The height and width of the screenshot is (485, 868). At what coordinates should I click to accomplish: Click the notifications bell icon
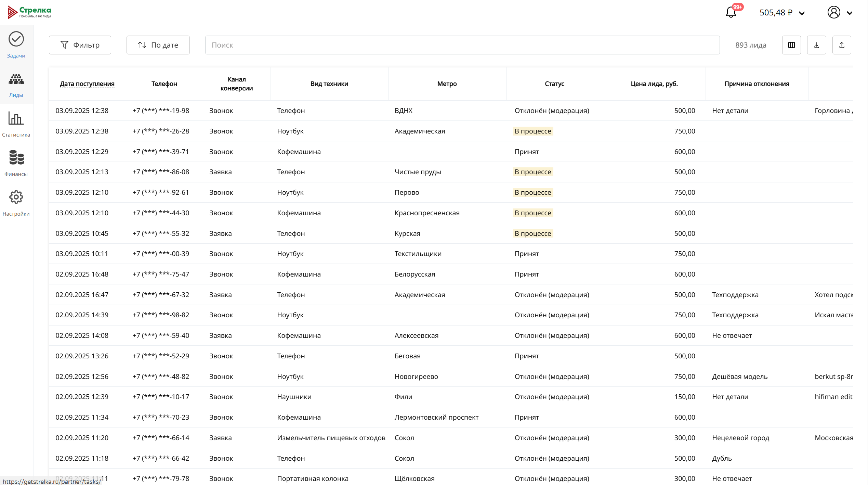coord(731,13)
